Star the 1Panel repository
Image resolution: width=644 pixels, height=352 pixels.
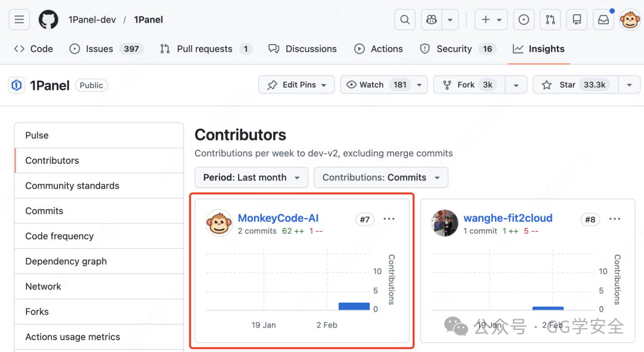coord(575,85)
